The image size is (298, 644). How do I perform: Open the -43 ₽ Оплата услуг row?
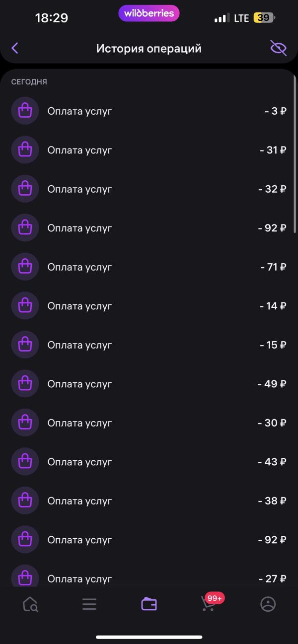(149, 462)
